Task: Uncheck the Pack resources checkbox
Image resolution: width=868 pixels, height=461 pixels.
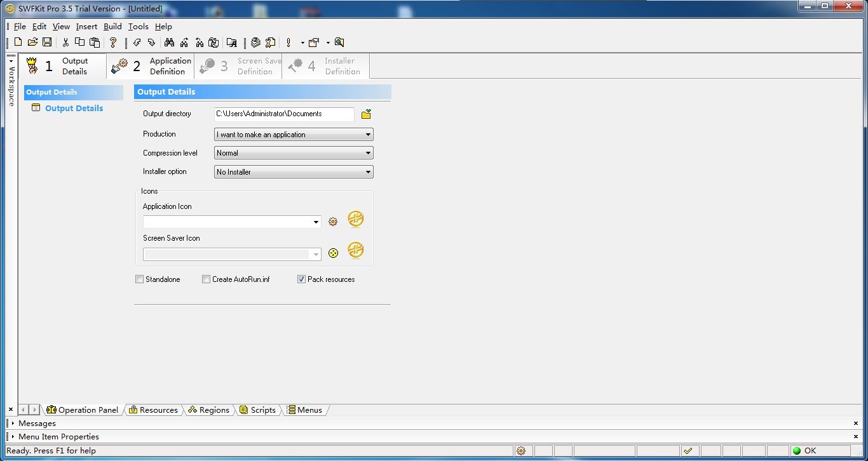Action: [302, 279]
